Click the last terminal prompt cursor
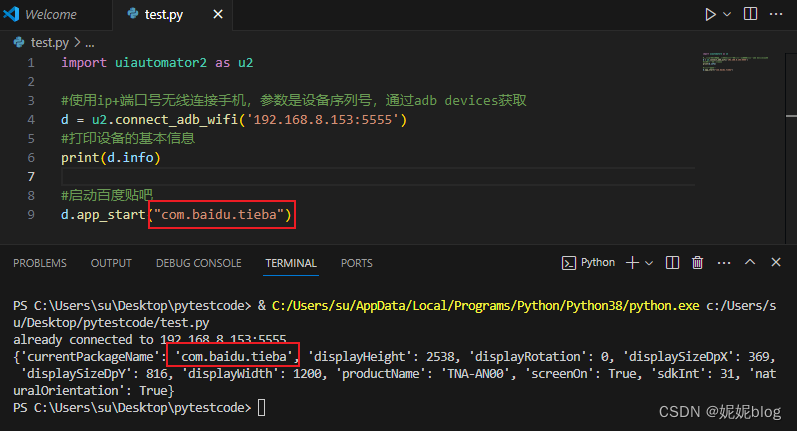The image size is (797, 431). pos(261,408)
